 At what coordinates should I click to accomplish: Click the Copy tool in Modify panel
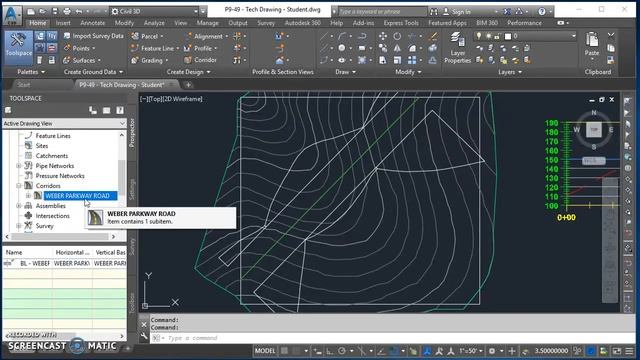tap(383, 48)
